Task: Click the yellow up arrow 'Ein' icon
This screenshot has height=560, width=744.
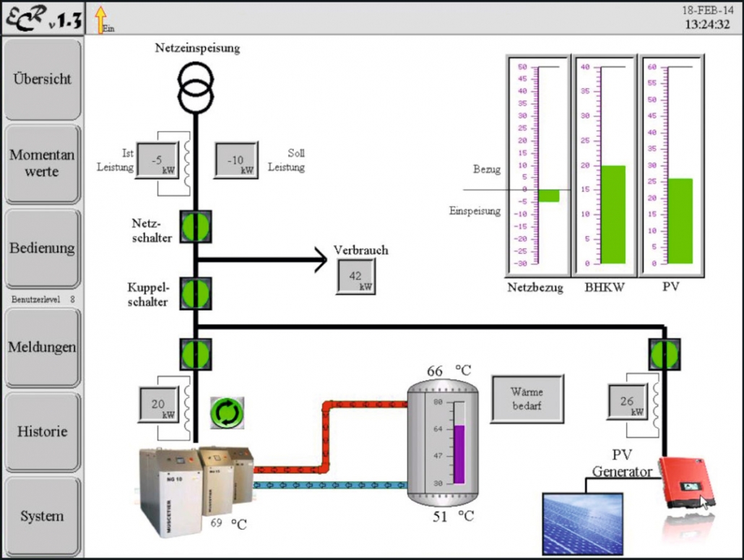Action: pyautogui.click(x=101, y=18)
